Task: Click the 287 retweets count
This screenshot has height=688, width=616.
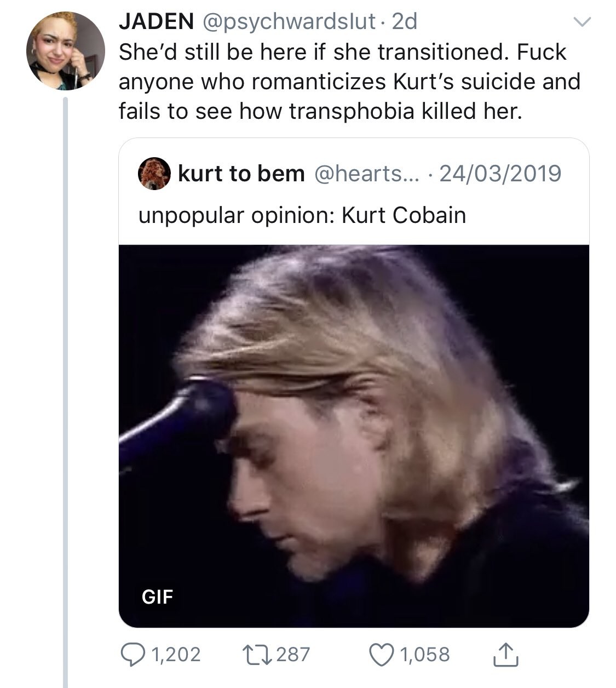Action: pyautogui.click(x=293, y=655)
